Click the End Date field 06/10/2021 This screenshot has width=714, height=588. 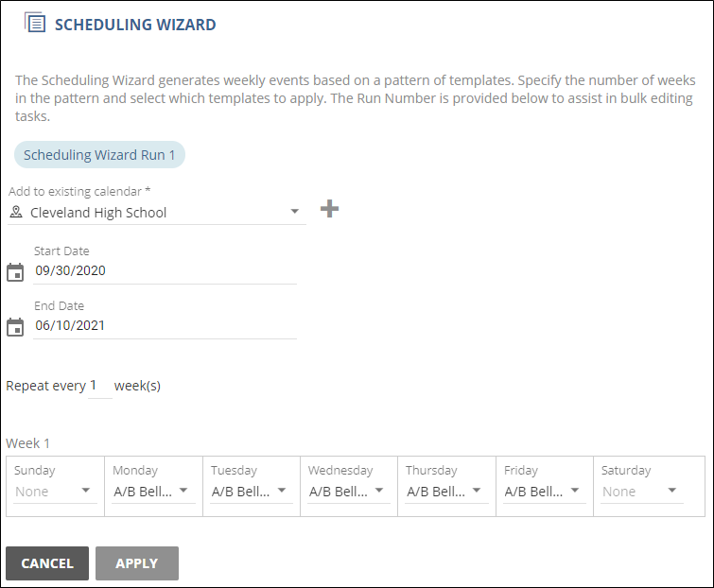coord(165,326)
